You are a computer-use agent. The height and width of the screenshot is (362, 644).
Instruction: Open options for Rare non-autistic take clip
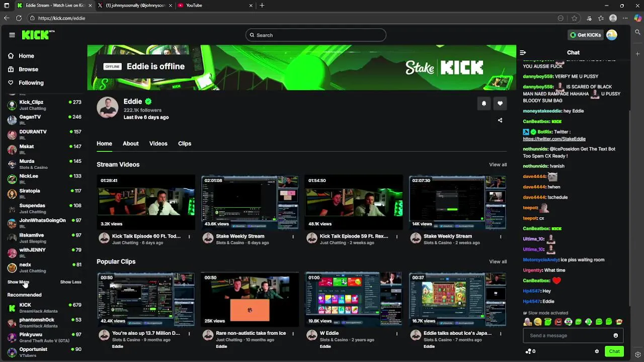(x=293, y=334)
